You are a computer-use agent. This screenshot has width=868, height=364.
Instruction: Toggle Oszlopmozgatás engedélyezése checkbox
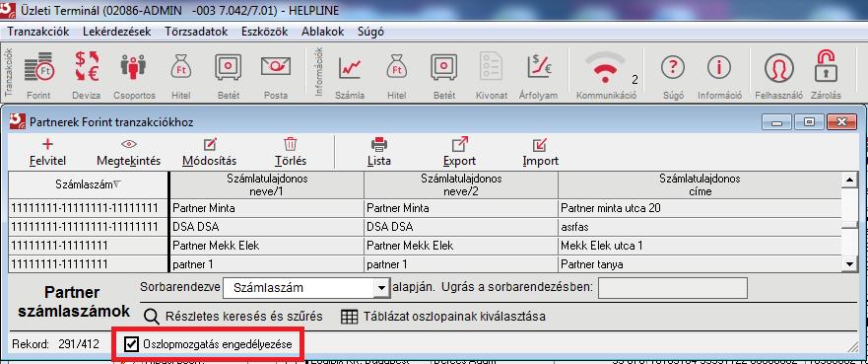pos(131,344)
